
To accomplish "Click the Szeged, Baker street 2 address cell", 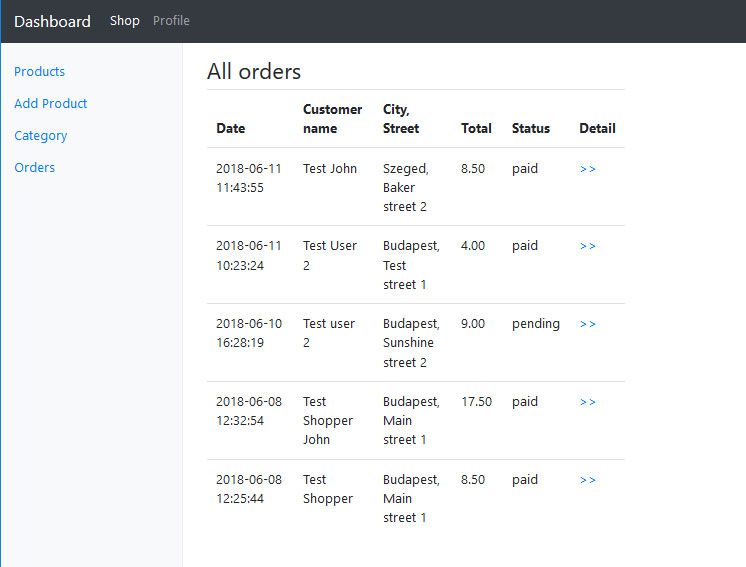I will click(x=406, y=188).
